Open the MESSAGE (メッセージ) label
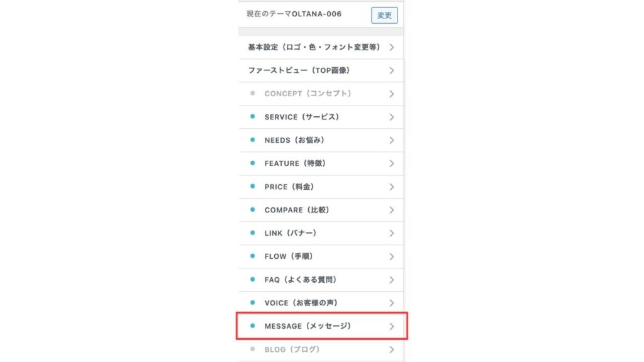Viewport: 644px width, 362px height. pyautogui.click(x=308, y=326)
